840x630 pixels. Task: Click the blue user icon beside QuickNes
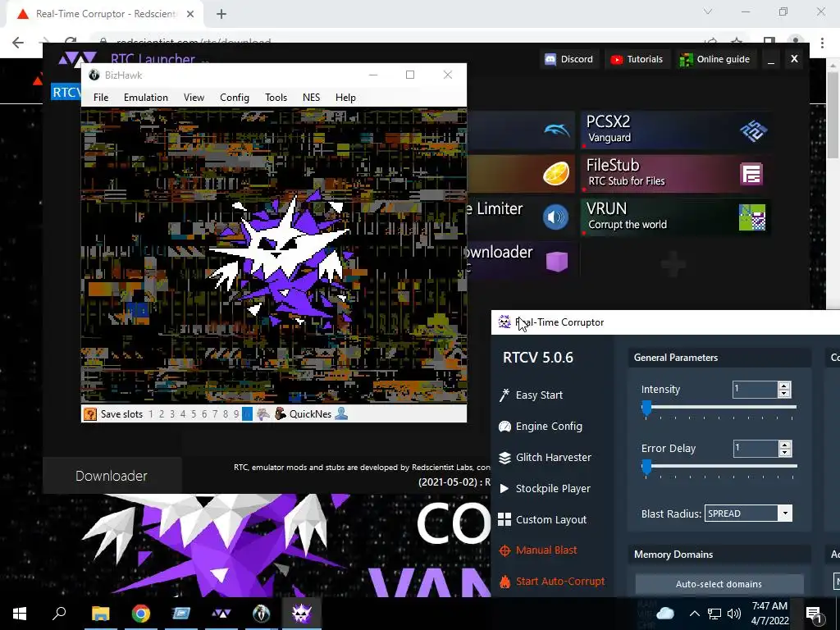click(341, 413)
